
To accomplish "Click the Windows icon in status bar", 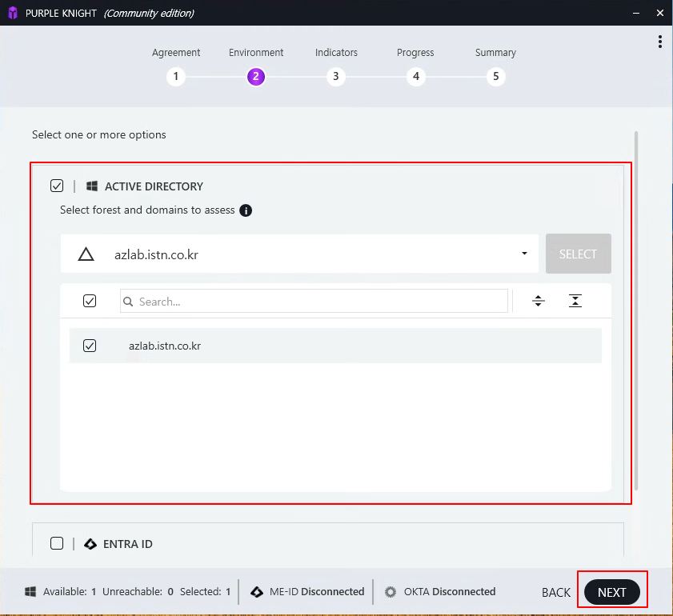I will [x=30, y=591].
